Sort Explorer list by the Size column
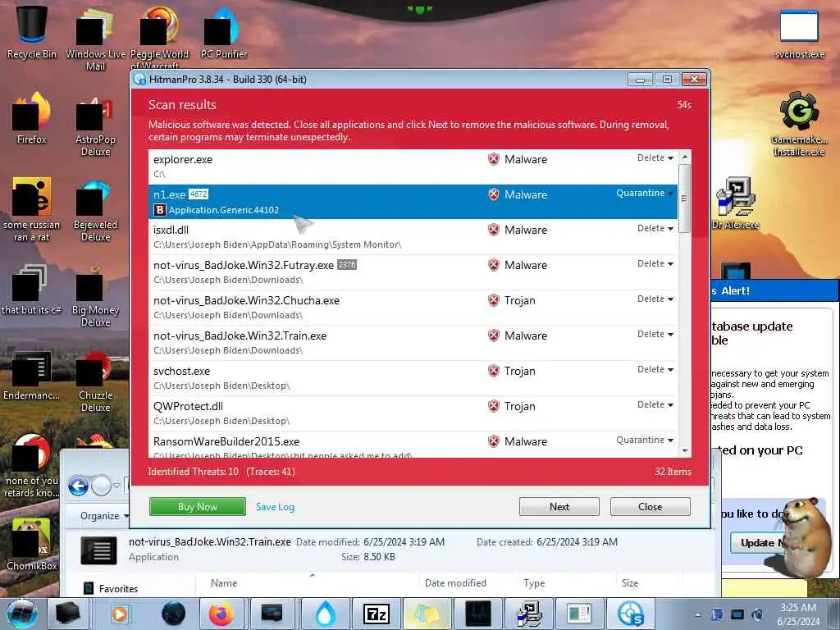This screenshot has height=630, width=840. (649, 583)
